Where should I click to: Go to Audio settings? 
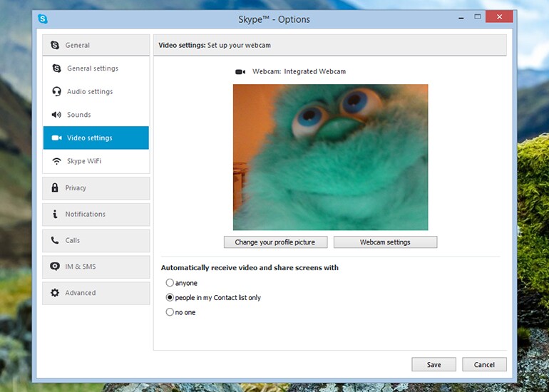pyautogui.click(x=96, y=92)
